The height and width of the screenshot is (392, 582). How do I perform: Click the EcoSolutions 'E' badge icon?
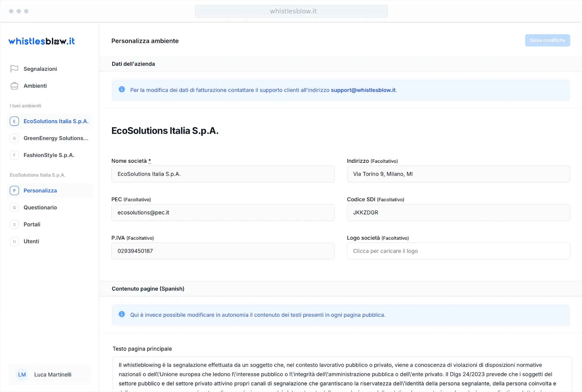(x=14, y=121)
